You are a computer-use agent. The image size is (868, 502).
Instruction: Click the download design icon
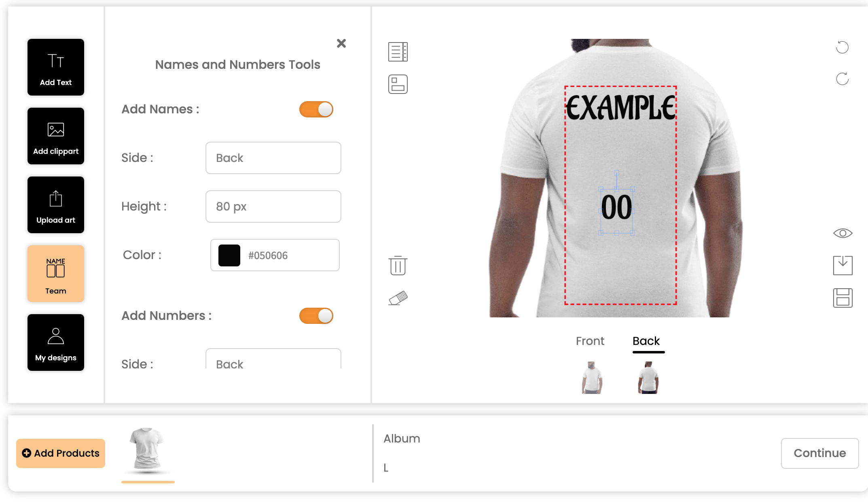843,266
